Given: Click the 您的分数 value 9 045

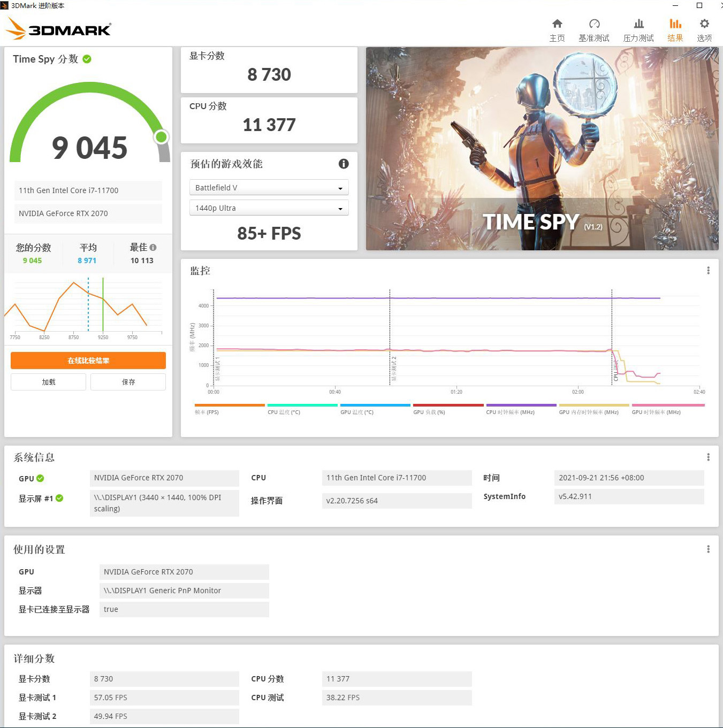Looking at the screenshot, I should pos(32,260).
